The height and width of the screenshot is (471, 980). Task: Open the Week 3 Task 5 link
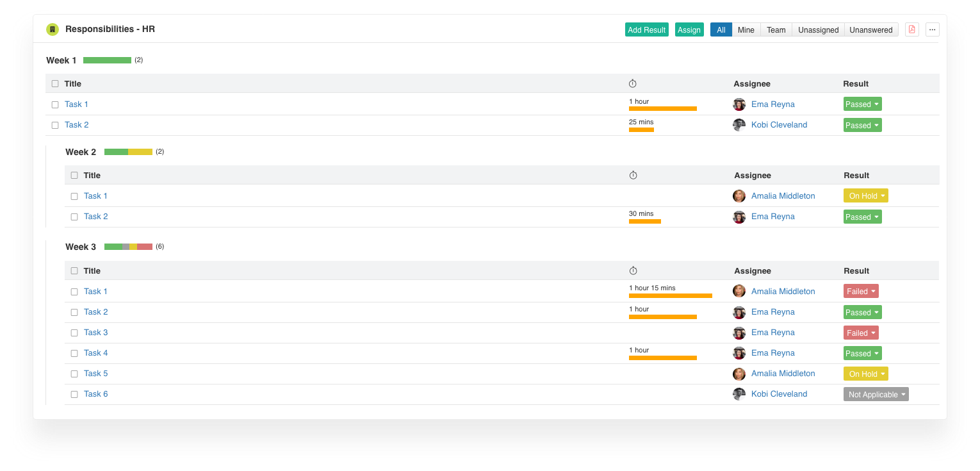pyautogui.click(x=95, y=374)
